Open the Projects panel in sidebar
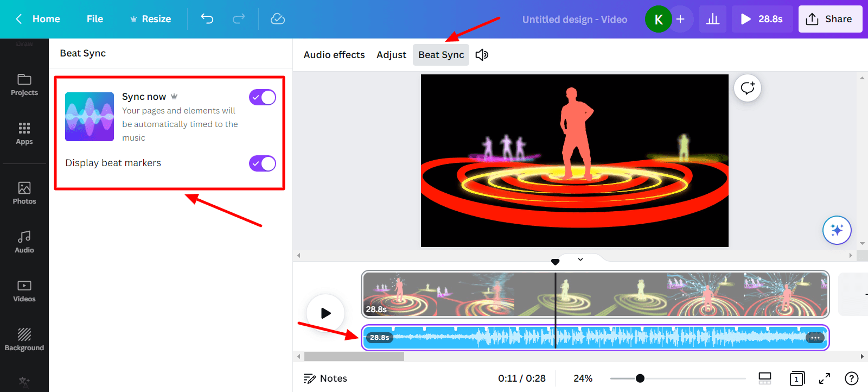 coord(24,85)
